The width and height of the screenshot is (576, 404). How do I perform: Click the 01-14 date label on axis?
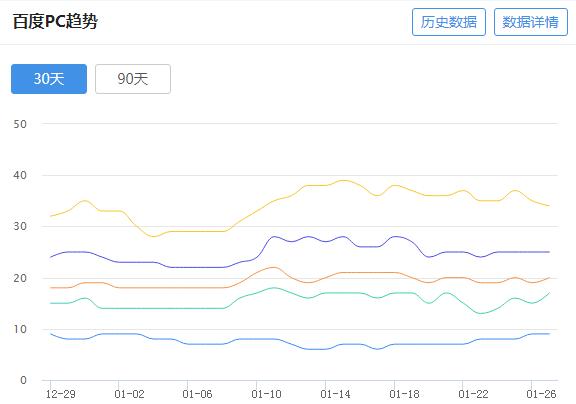[x=335, y=394]
